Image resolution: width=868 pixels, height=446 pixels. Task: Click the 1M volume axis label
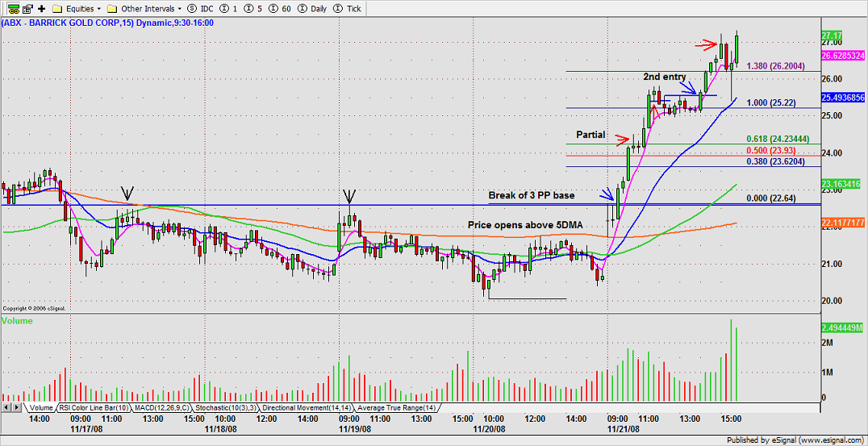coord(828,374)
